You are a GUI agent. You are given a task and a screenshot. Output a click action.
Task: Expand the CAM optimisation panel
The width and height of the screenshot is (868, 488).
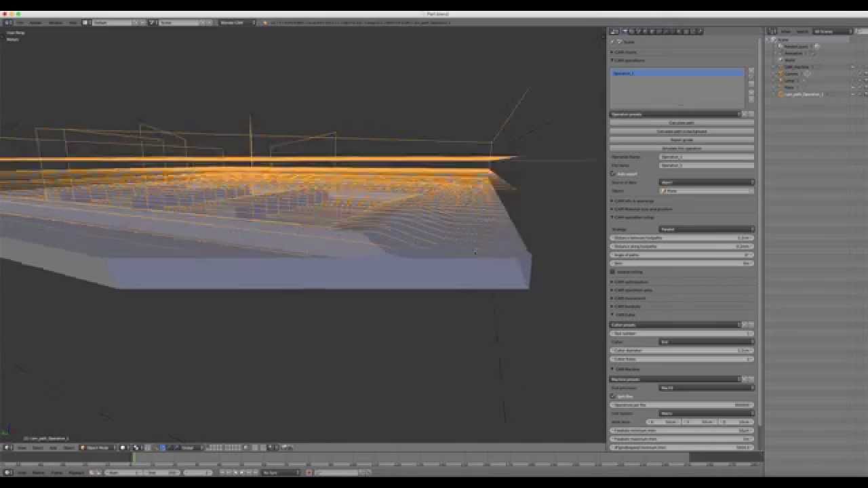(x=631, y=282)
